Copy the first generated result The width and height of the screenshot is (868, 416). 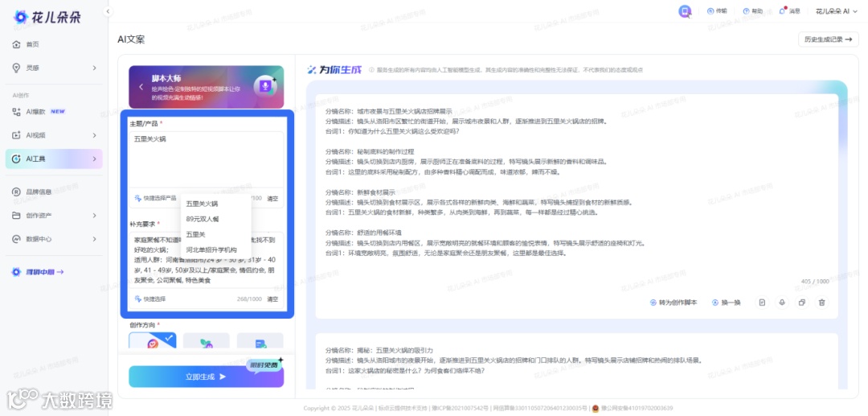801,303
